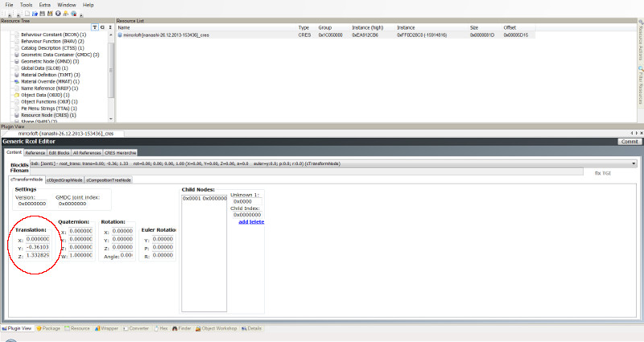644x342 pixels.
Task: Open the Wrapper dock panel
Action: [106, 328]
